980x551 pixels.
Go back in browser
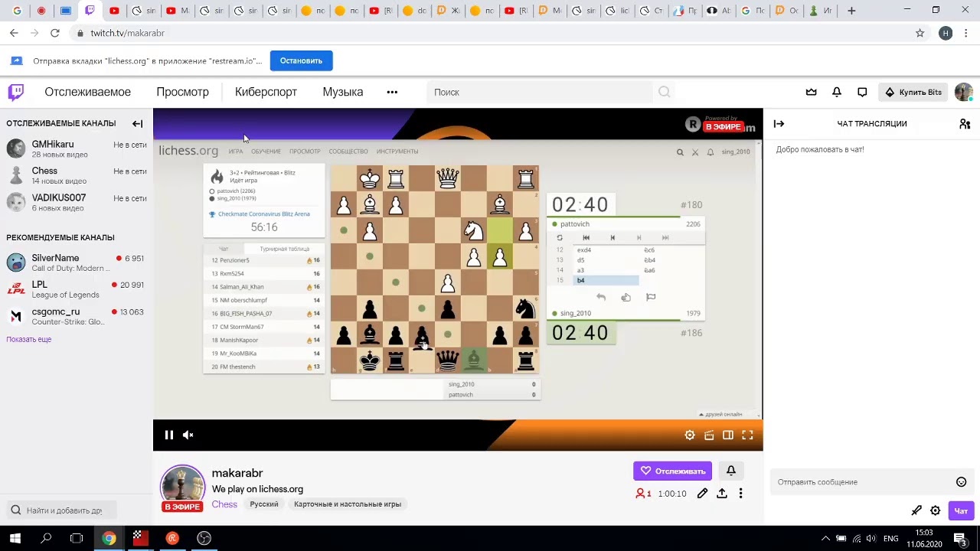[14, 33]
